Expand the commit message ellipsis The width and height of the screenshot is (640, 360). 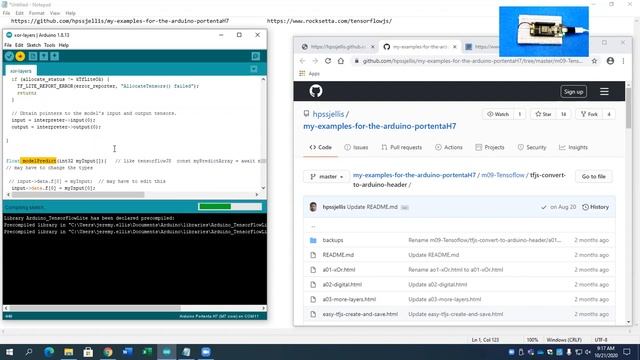(x=404, y=207)
